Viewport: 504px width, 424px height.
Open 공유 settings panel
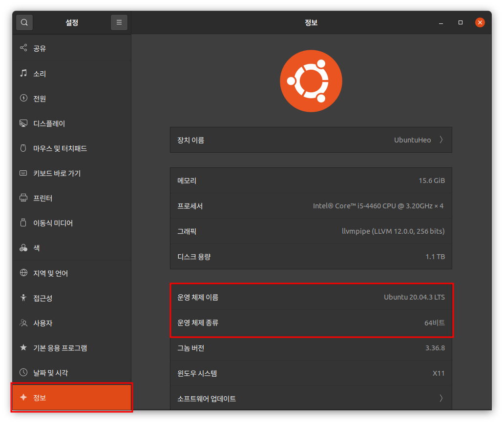tap(72, 48)
